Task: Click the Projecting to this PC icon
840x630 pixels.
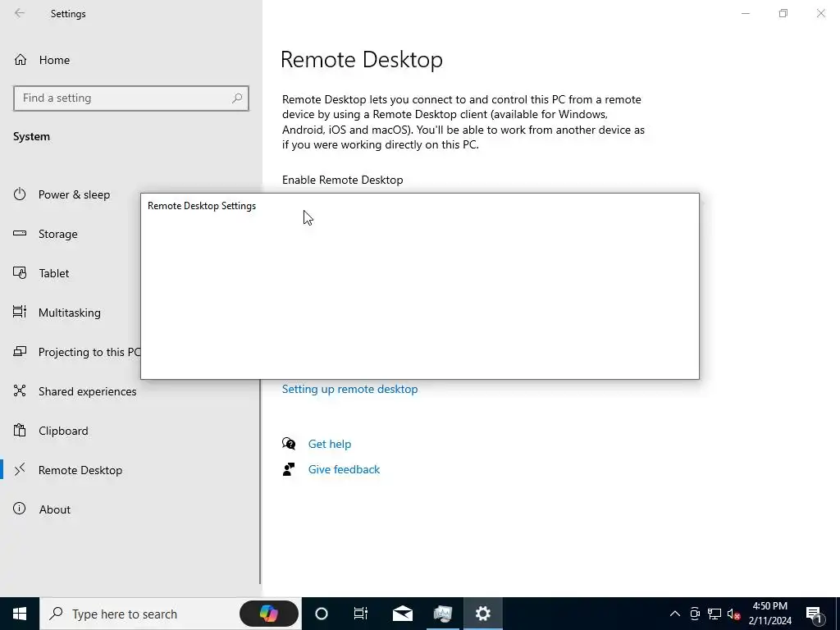Action: pyautogui.click(x=20, y=351)
